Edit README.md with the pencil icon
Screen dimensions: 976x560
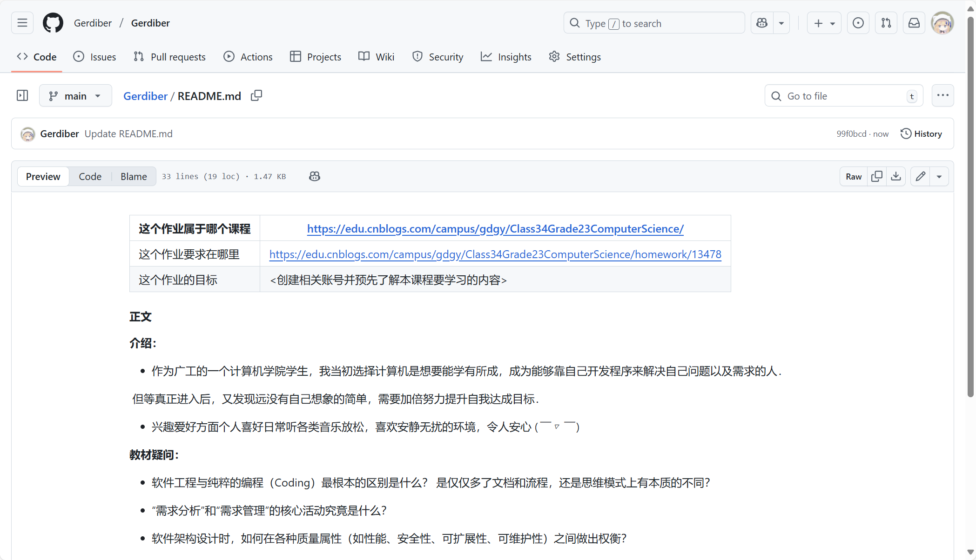pyautogui.click(x=920, y=176)
